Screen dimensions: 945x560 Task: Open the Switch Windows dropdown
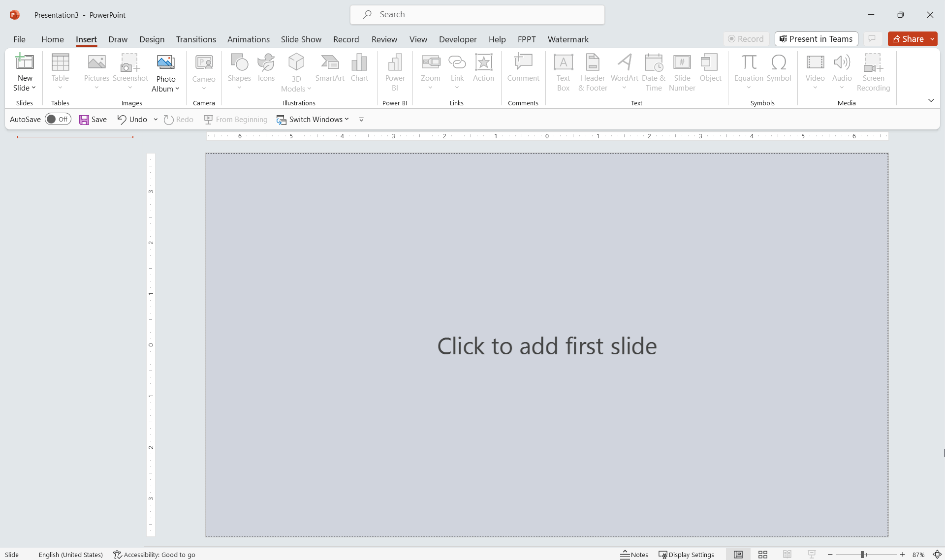point(347,120)
